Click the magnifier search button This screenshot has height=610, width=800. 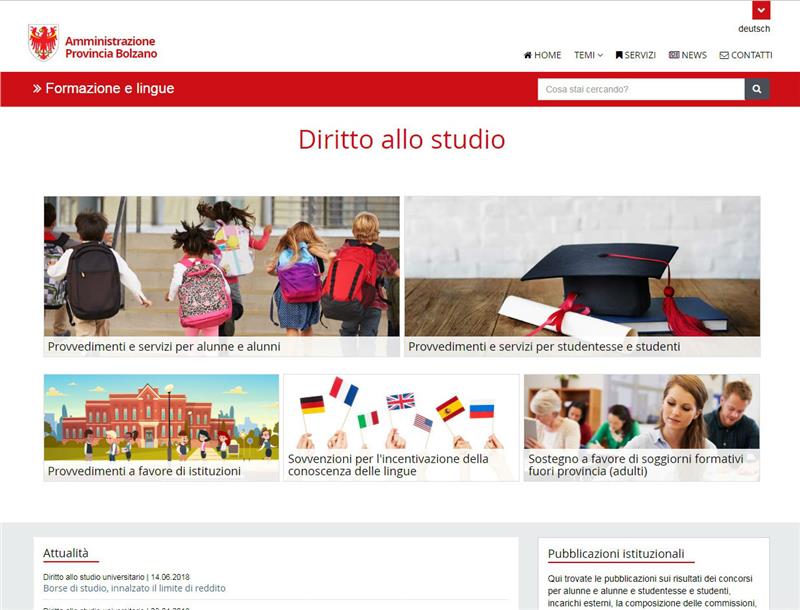point(757,89)
